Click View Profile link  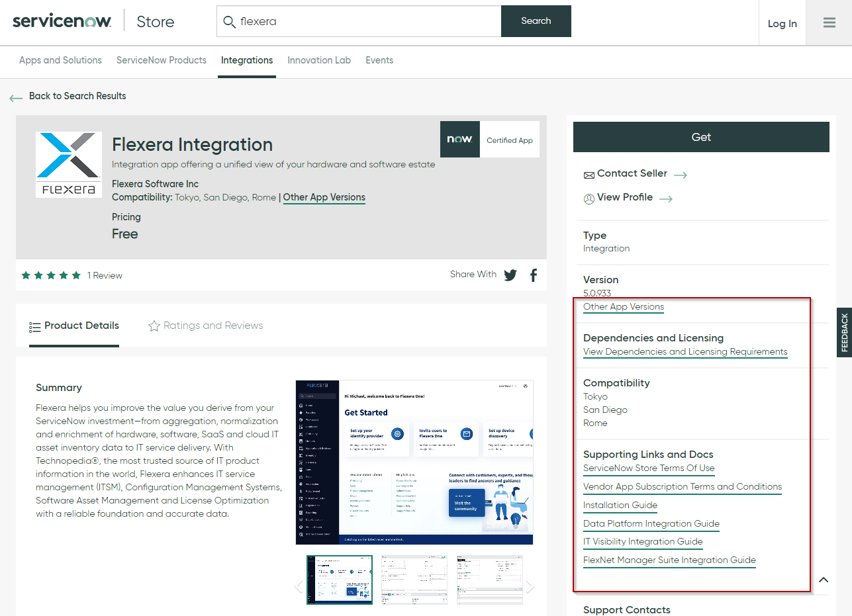pyautogui.click(x=625, y=197)
